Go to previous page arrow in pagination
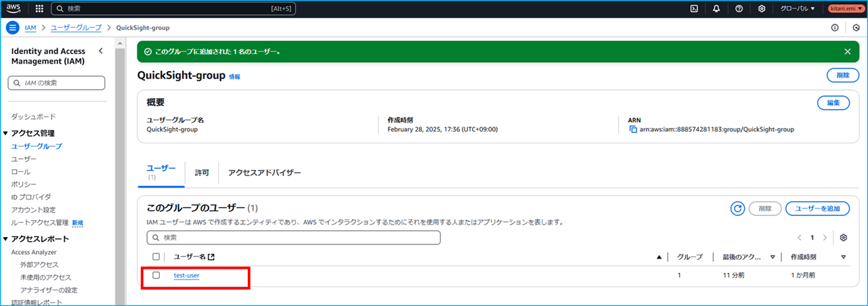This screenshot has width=868, height=306. (x=800, y=238)
